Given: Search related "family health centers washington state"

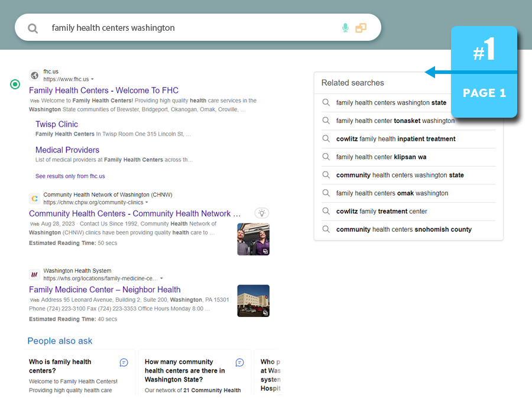Looking at the screenshot, I should pos(391,102).
